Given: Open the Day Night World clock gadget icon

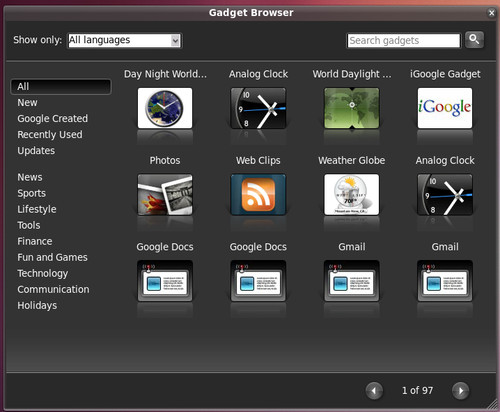Looking at the screenshot, I should point(165,108).
